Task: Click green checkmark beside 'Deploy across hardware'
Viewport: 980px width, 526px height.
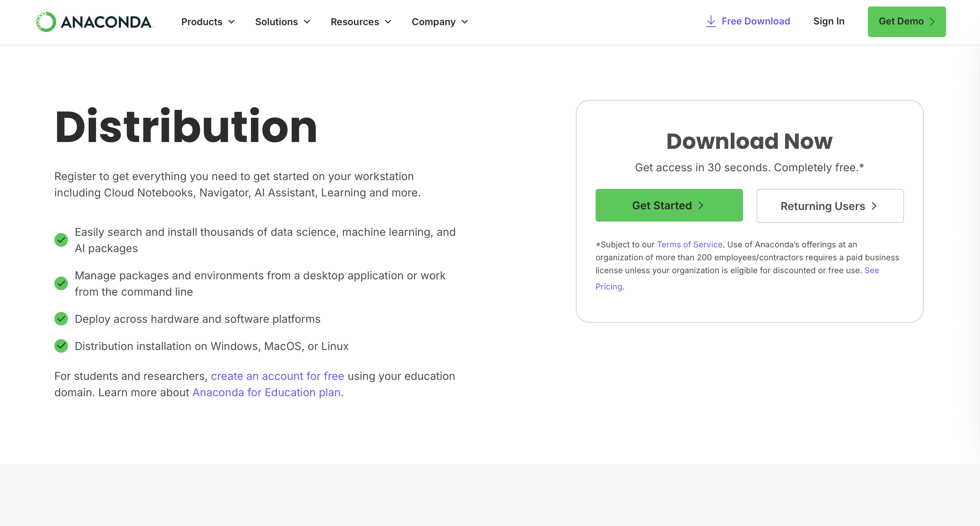Action: [61, 319]
